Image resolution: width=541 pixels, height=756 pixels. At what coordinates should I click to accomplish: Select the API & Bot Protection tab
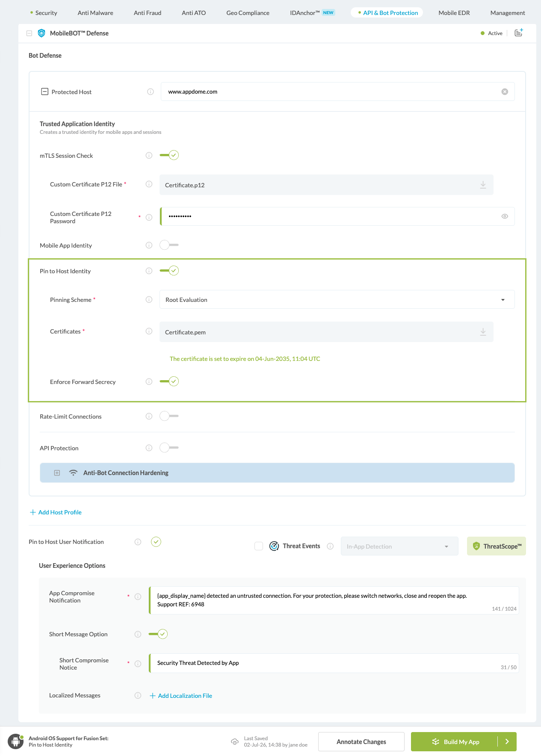387,13
